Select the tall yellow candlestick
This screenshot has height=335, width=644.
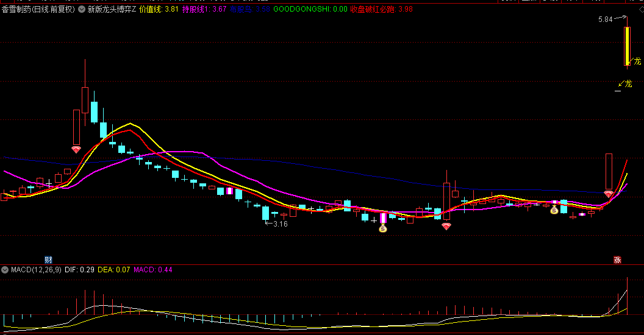tap(627, 46)
